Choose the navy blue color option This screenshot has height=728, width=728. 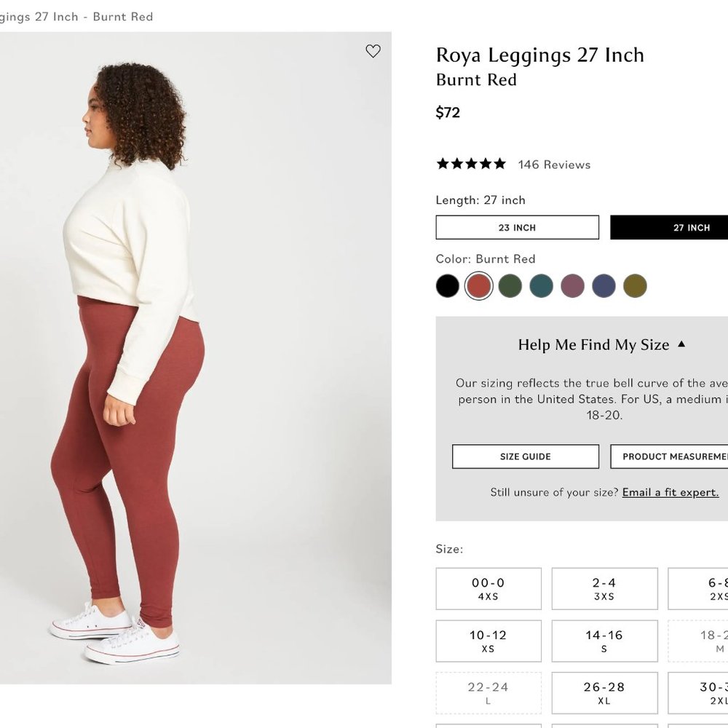(603, 285)
